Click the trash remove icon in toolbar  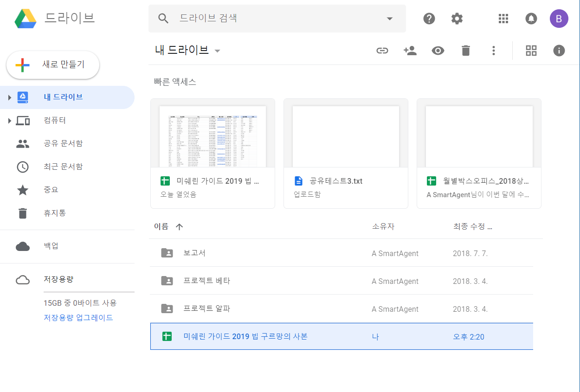466,51
